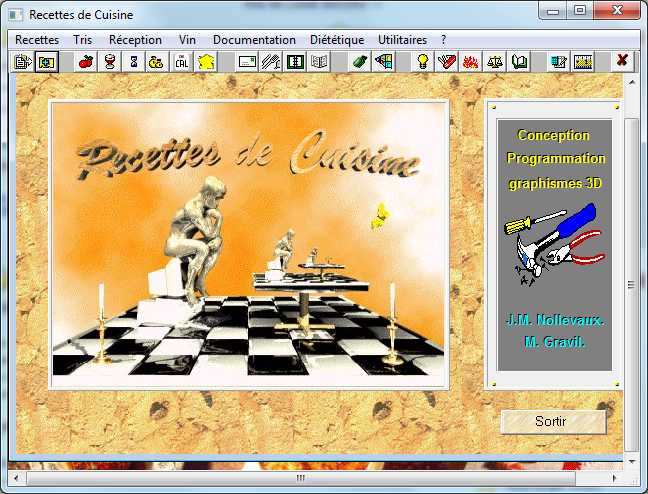Open the calculator and notepad icon
648x494 pixels.
tap(558, 62)
